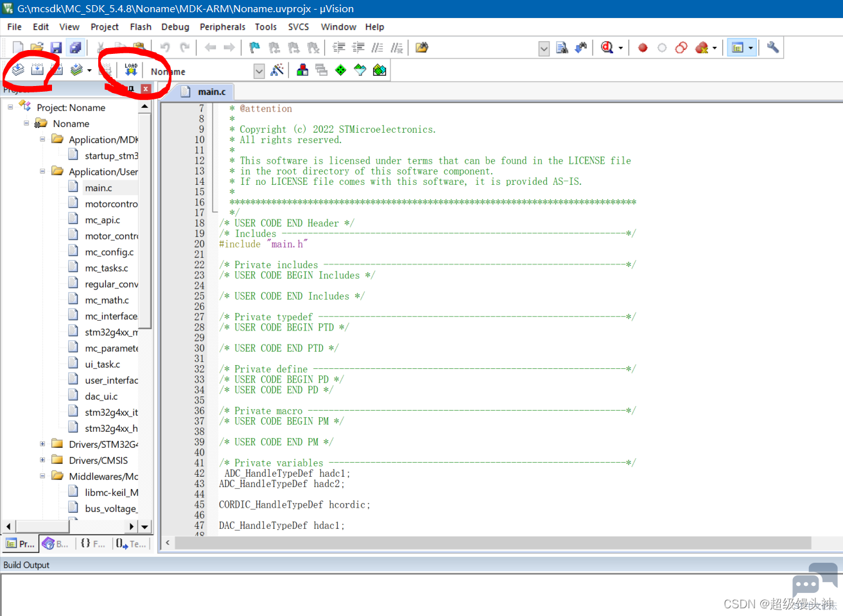
Task: Insert breakpoint with the red dot icon
Action: pyautogui.click(x=643, y=47)
